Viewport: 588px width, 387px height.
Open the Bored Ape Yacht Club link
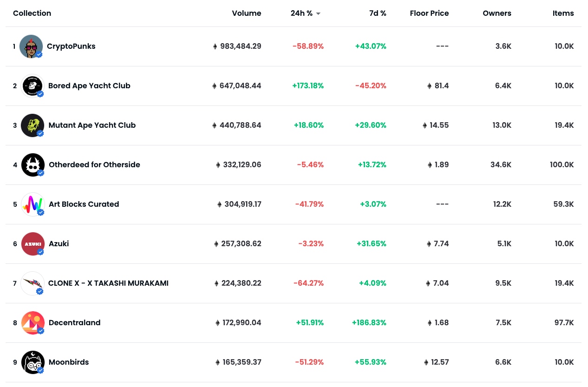tap(89, 86)
